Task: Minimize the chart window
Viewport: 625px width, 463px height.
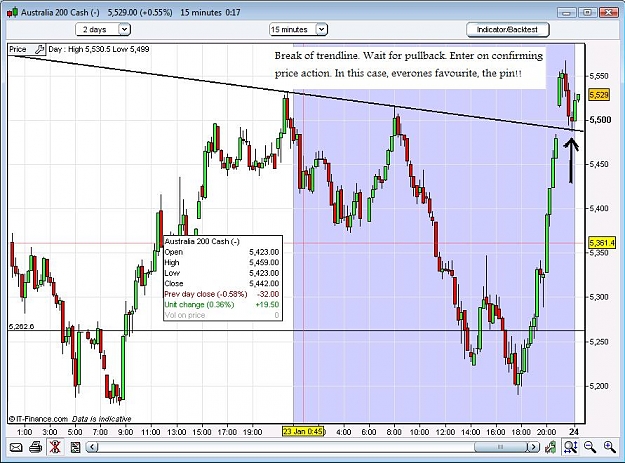Action: (566, 13)
